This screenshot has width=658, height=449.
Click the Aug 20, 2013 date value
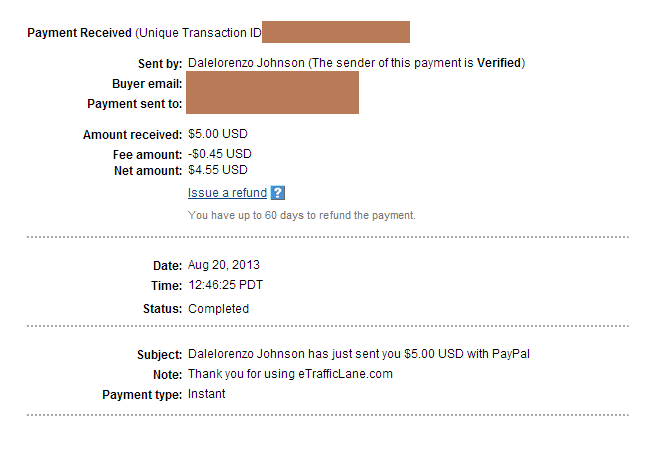(x=224, y=265)
